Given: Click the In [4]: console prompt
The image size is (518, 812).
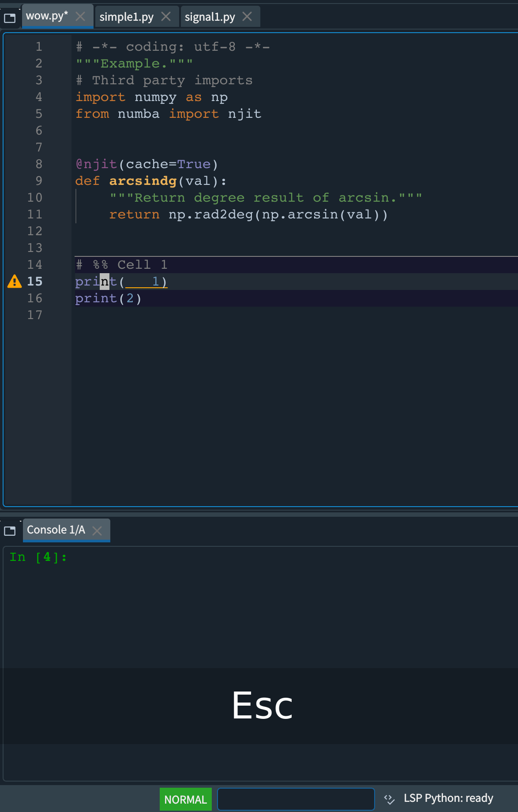Looking at the screenshot, I should 38,557.
